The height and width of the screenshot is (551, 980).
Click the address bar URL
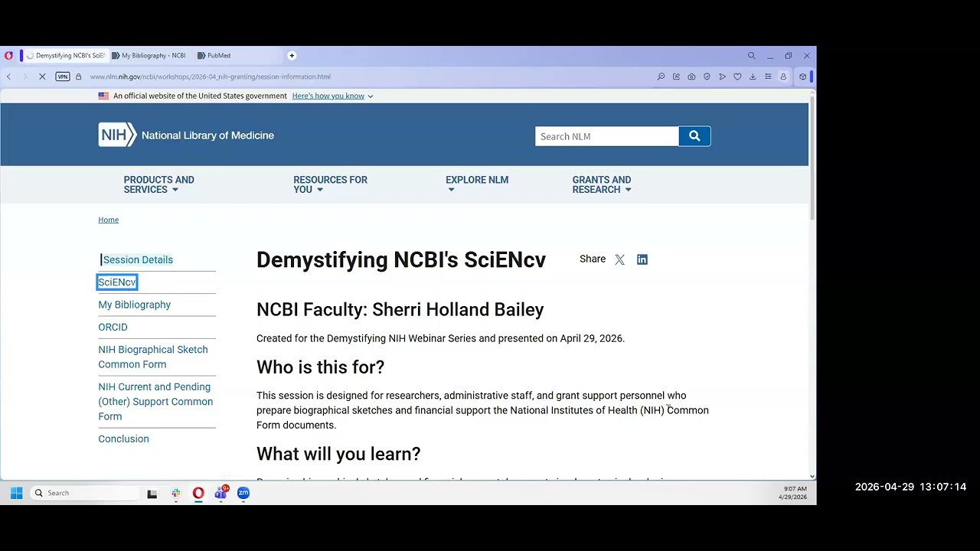click(211, 77)
